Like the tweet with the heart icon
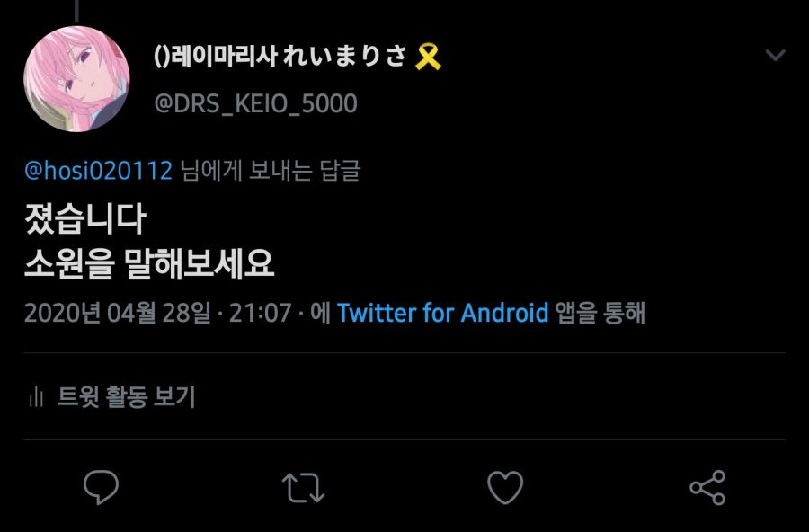Screen dimensions: 809x532 click(x=505, y=488)
